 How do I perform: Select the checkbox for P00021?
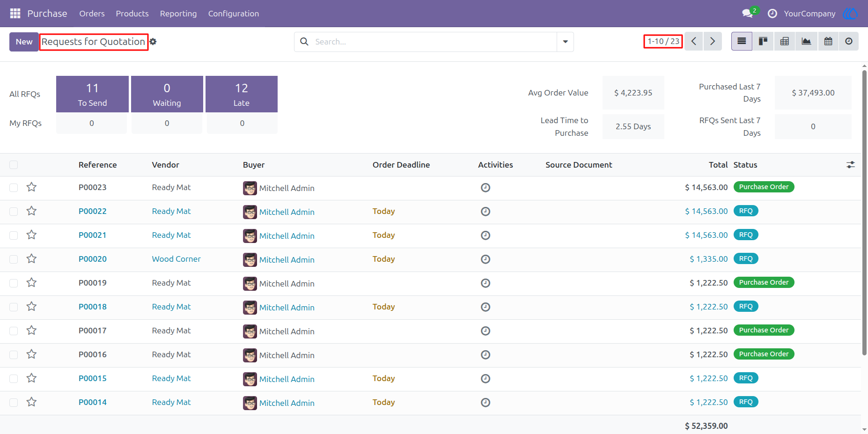[x=14, y=235]
